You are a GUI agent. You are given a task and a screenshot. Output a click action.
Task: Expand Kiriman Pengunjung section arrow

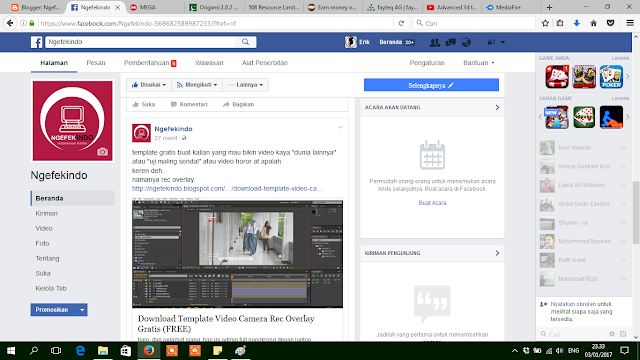[497, 253]
